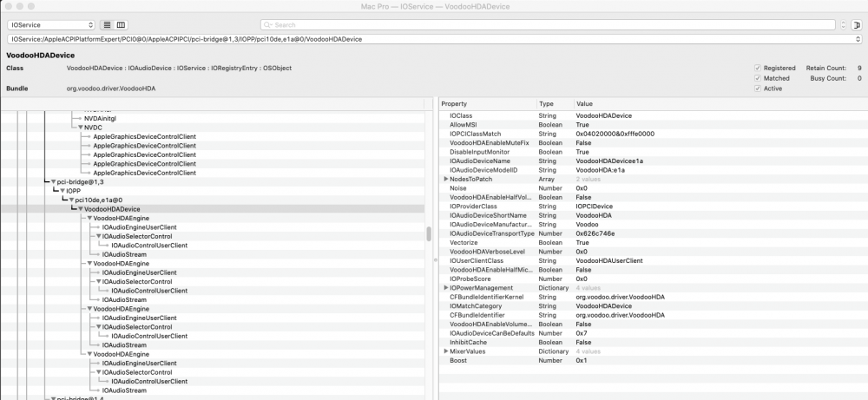Select the DisableInputMonitor property row

pyautogui.click(x=654, y=152)
